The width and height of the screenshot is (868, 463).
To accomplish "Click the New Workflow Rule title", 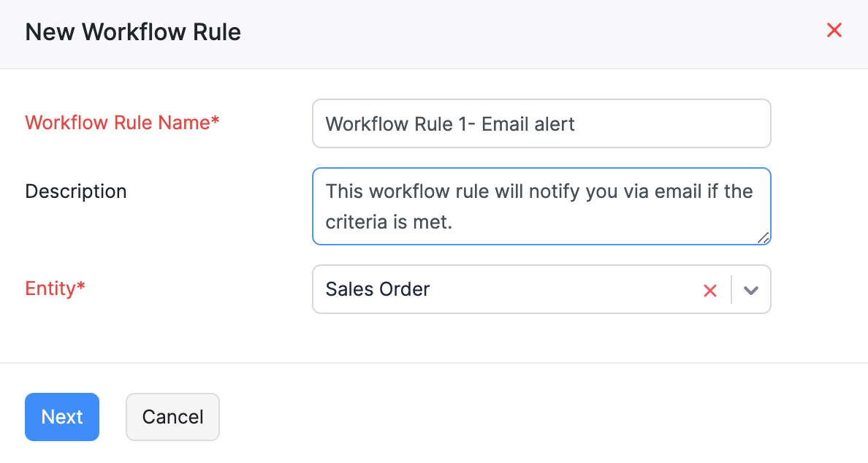I will click(x=132, y=31).
